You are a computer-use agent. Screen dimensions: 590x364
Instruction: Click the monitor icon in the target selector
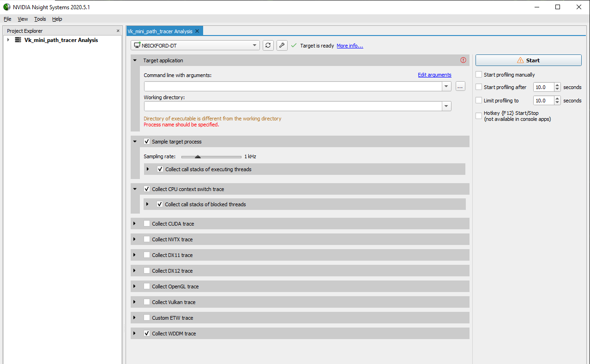(136, 45)
